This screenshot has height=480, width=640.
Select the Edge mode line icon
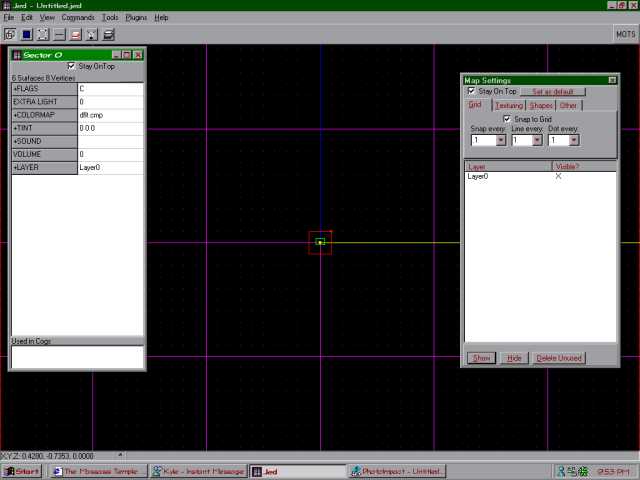59,35
